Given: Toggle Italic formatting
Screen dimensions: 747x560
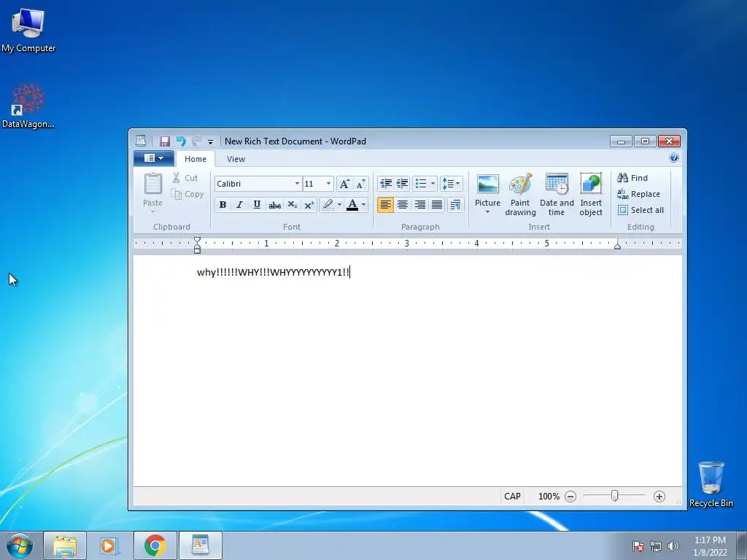Looking at the screenshot, I should 239,205.
